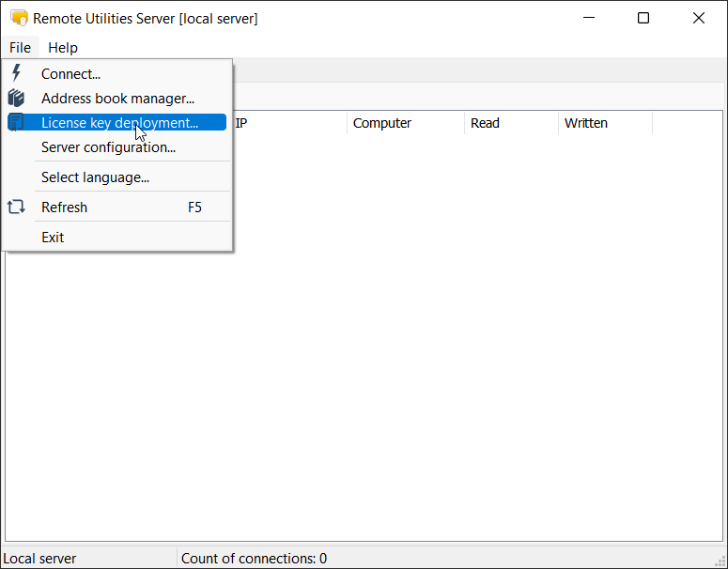Click the books icon for Address book manager
728x569 pixels.
click(x=16, y=98)
